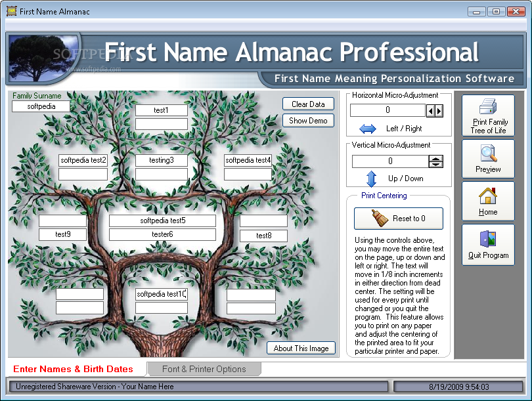This screenshot has width=532, height=401.
Task: Nudge horizontal adjustment right with the right arrow
Action: [439, 110]
